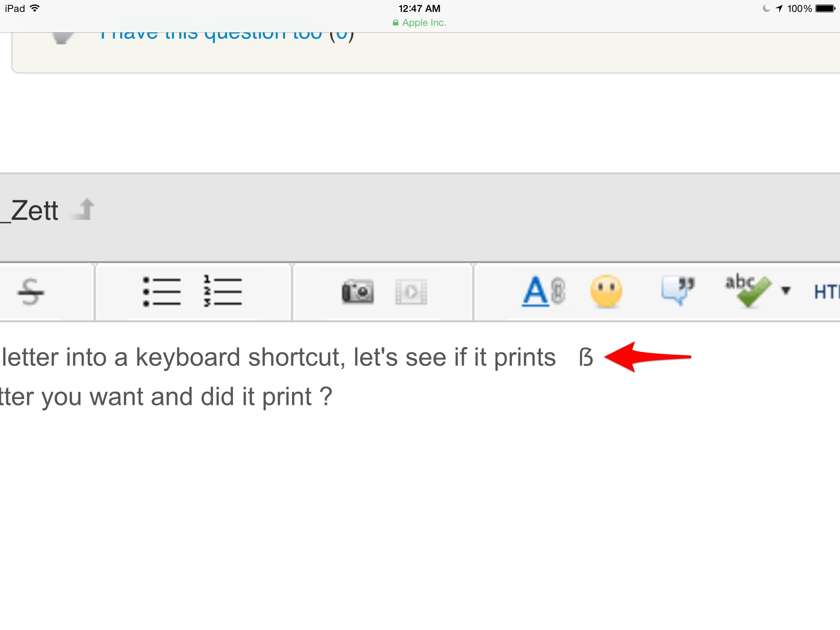
Task: Insert a bulleted list
Action: 162,292
